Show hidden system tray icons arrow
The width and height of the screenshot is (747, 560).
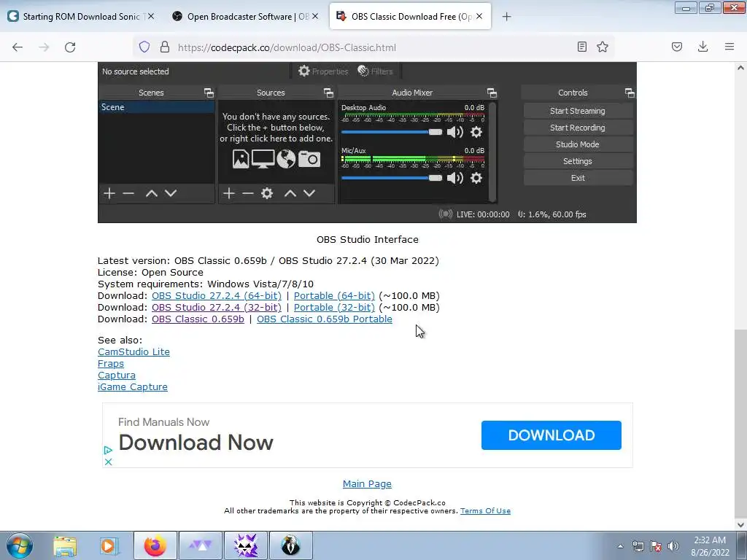point(620,546)
